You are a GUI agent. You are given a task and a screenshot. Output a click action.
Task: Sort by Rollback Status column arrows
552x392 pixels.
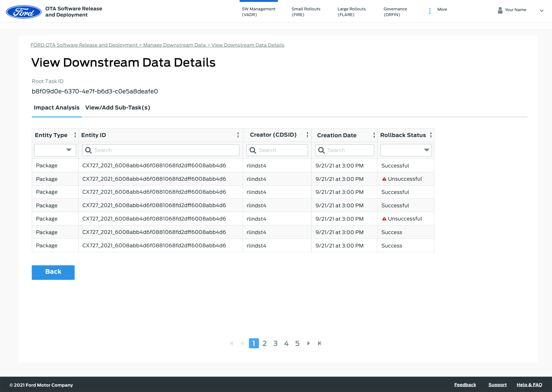pyautogui.click(x=431, y=135)
